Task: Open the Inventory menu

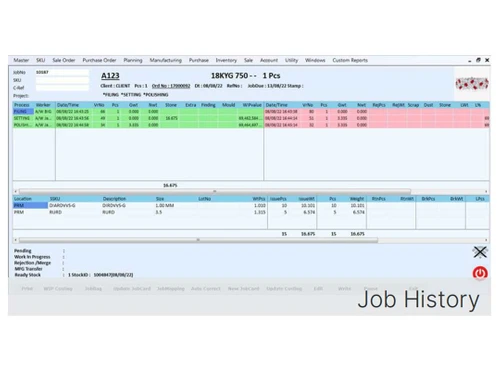Action: pyautogui.click(x=226, y=60)
